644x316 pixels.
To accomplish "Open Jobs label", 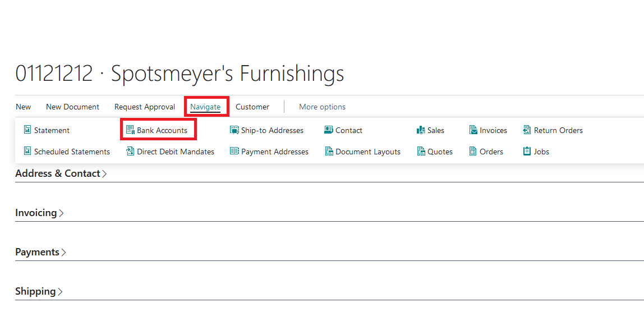I will tap(541, 152).
